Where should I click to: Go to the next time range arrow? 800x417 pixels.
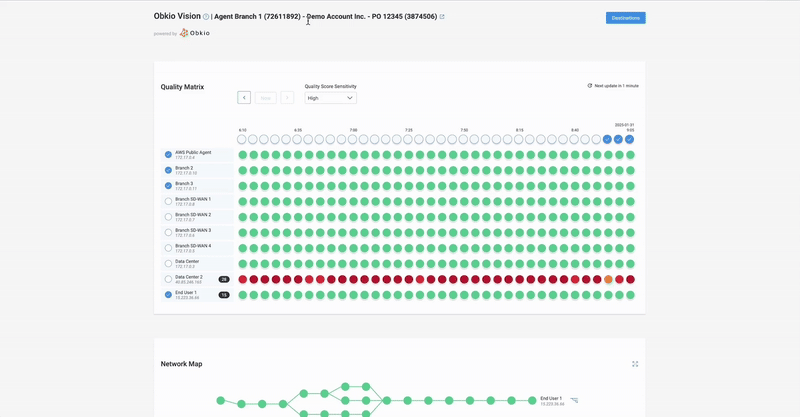click(x=287, y=97)
